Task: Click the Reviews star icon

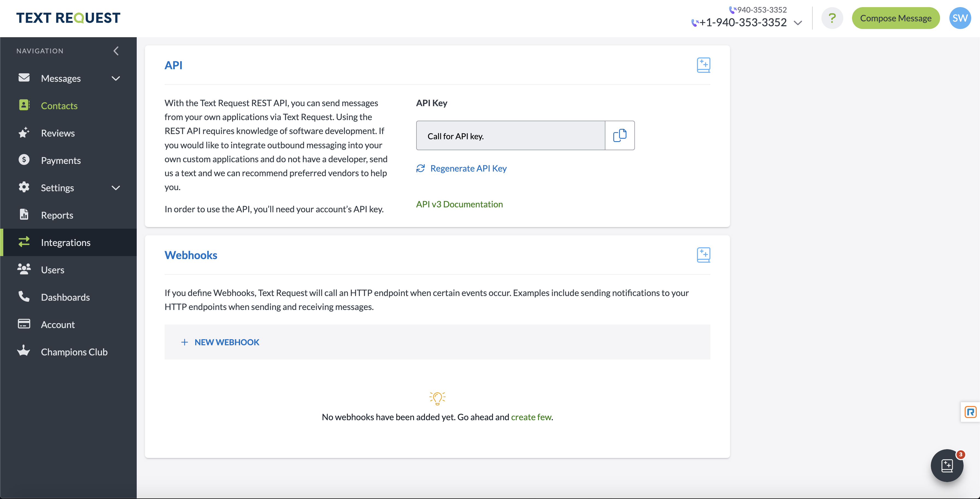Action: [24, 132]
